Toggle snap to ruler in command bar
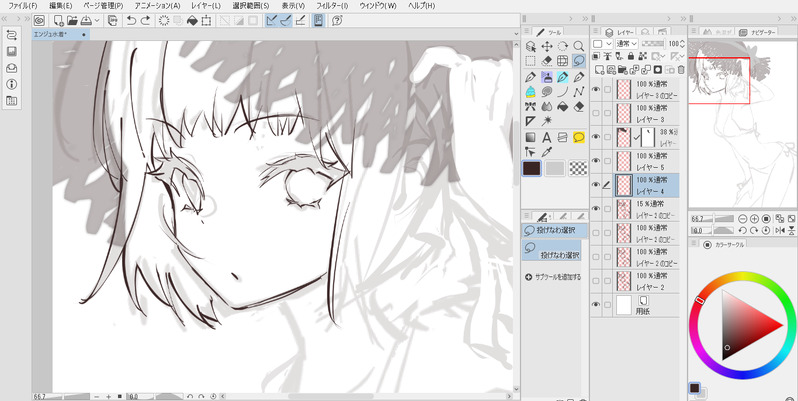798x401 pixels. (271, 20)
